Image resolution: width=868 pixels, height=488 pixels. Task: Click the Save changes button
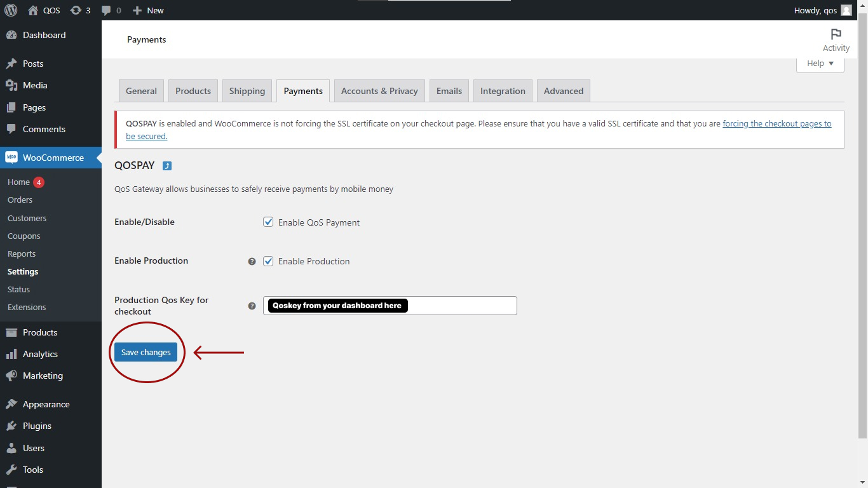point(146,352)
